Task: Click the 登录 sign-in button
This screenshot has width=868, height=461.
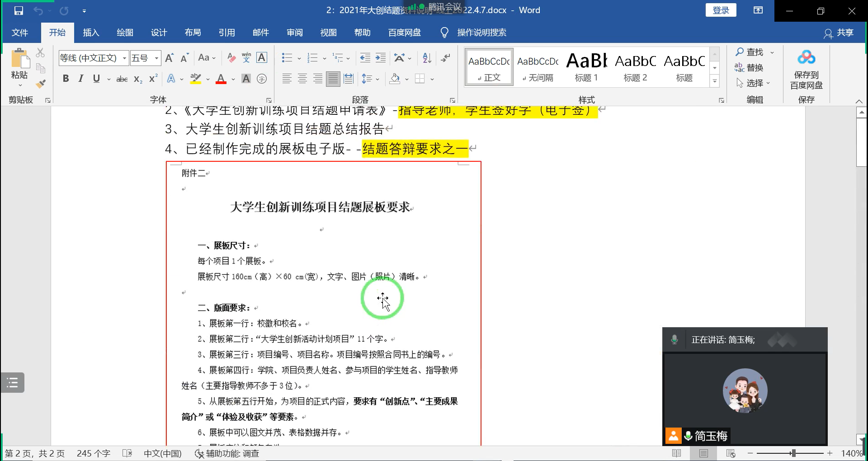Action: (721, 10)
